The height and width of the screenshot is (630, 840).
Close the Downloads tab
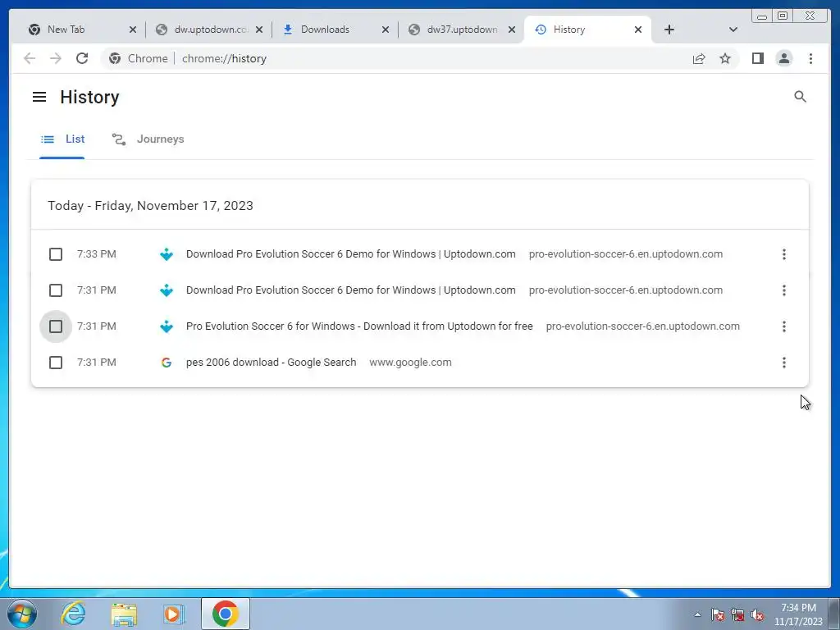(386, 30)
